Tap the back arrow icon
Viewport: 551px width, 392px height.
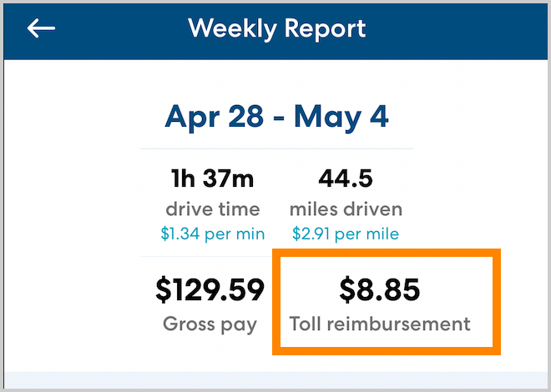[x=41, y=28]
